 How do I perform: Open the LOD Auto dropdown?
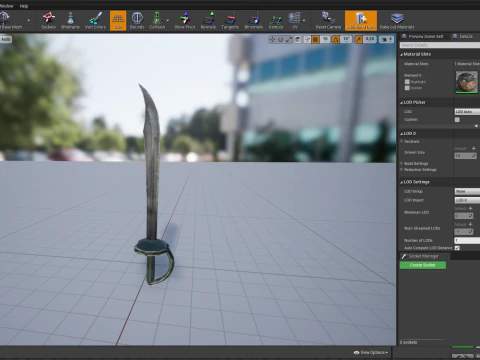pos(467,112)
